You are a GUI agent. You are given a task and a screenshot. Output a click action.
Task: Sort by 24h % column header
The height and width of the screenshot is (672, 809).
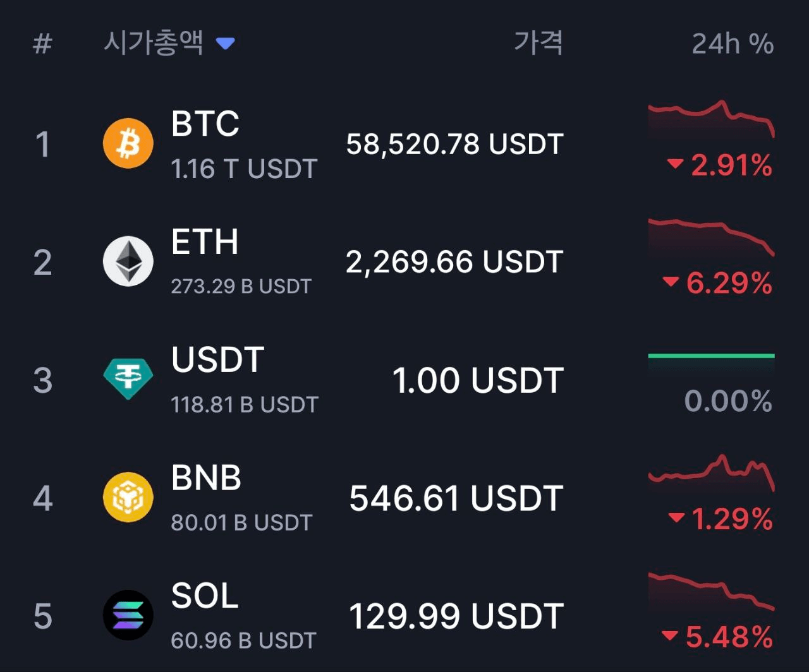click(x=733, y=44)
